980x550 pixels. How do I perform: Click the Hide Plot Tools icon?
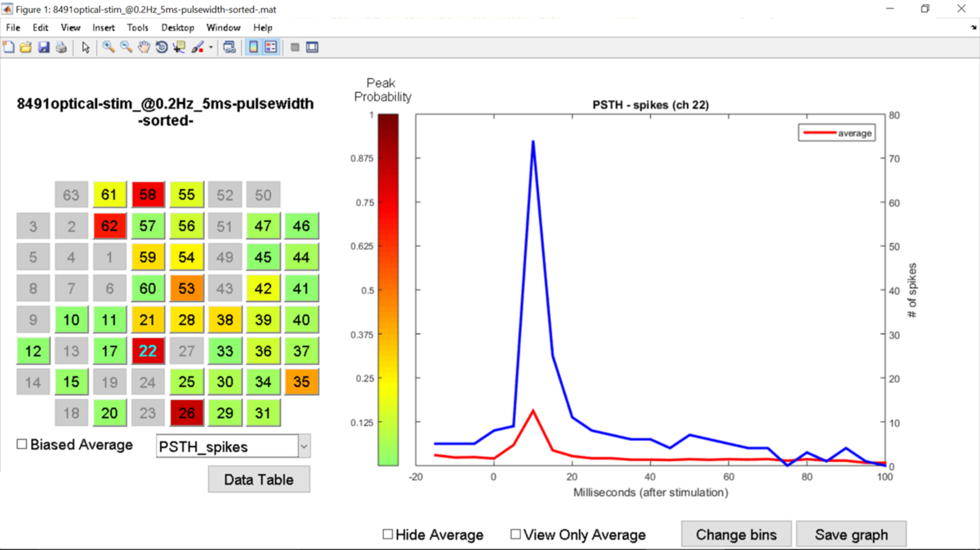295,47
